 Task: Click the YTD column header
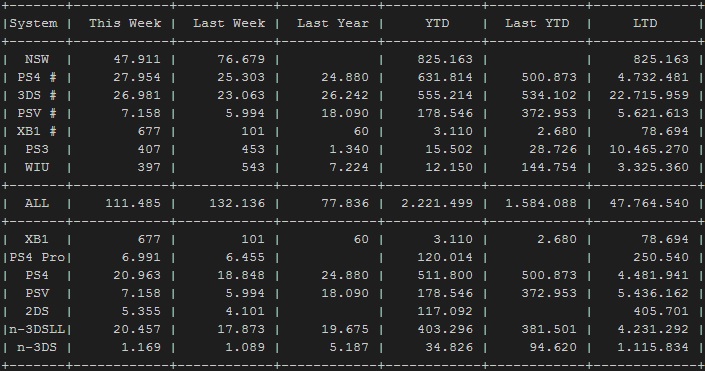click(x=437, y=23)
